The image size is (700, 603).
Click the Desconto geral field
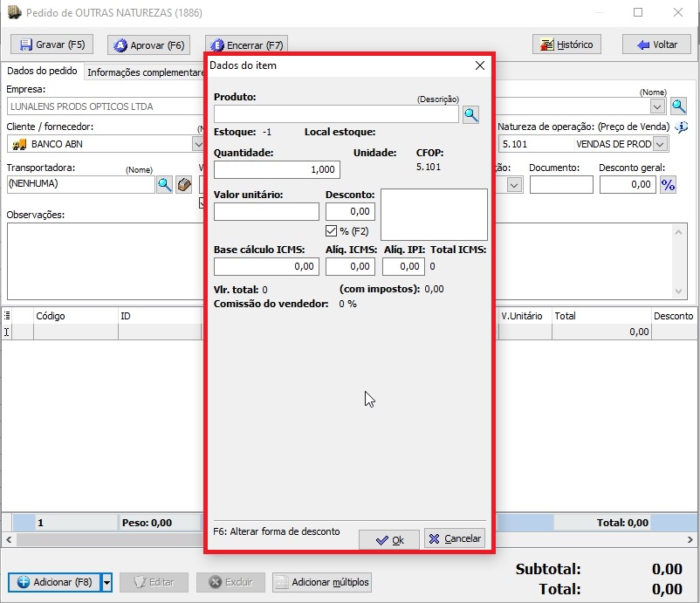[x=628, y=184]
